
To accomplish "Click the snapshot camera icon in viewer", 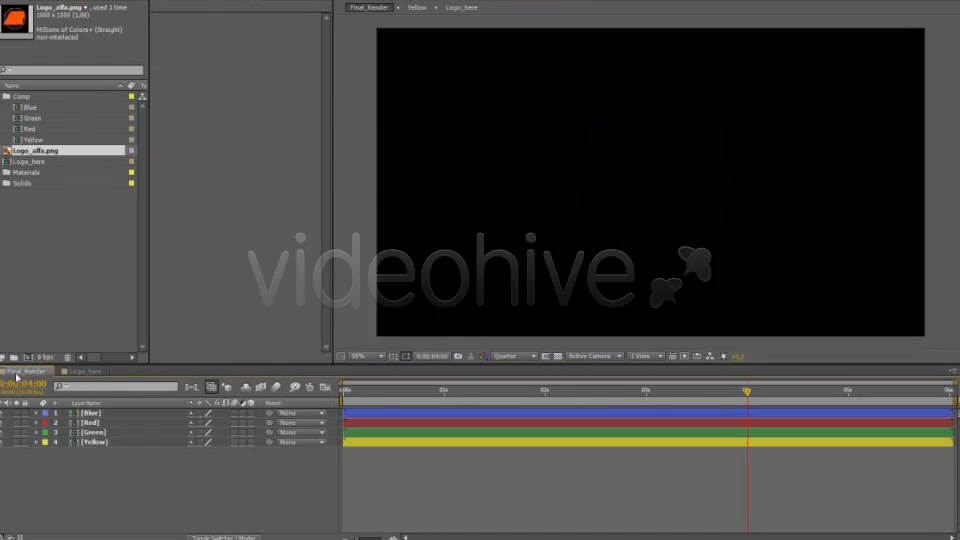I will 458,356.
